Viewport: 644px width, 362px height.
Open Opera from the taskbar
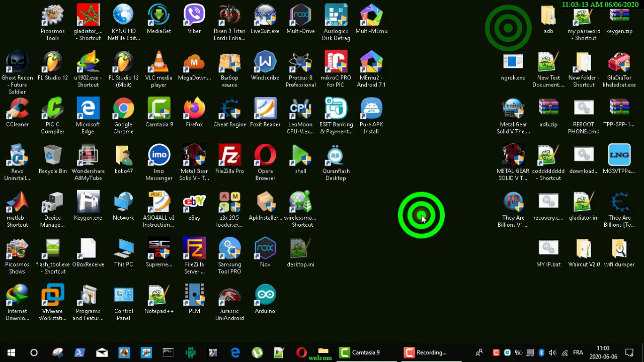pyautogui.click(x=301, y=352)
